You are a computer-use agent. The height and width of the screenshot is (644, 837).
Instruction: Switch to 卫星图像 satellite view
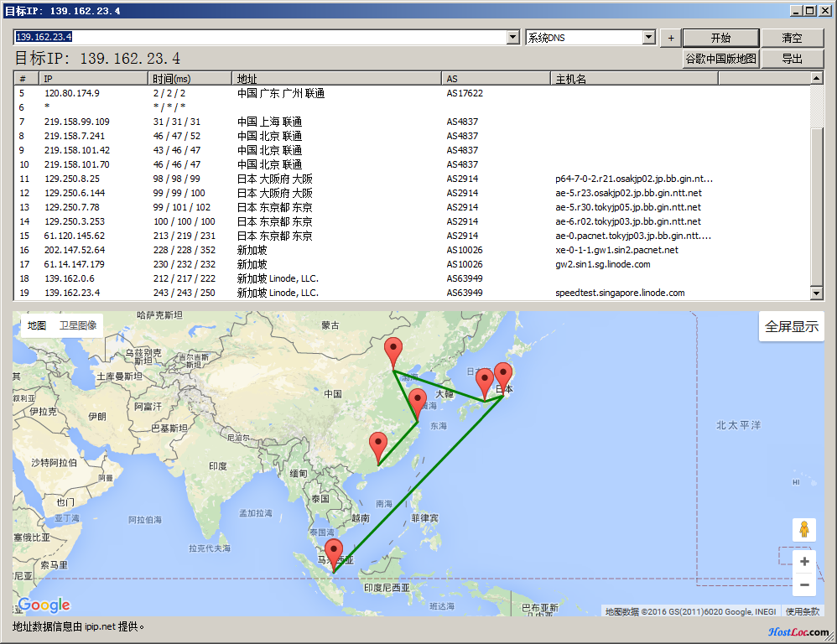78,325
